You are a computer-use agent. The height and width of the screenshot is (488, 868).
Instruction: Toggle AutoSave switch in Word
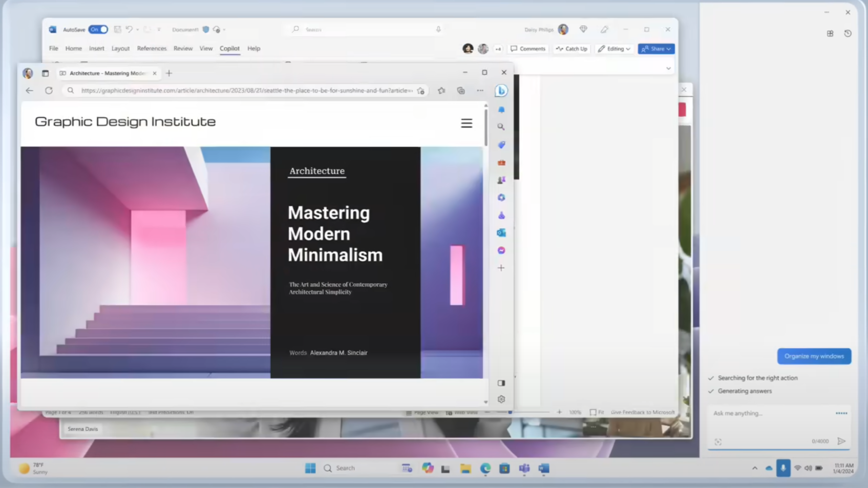(x=98, y=30)
